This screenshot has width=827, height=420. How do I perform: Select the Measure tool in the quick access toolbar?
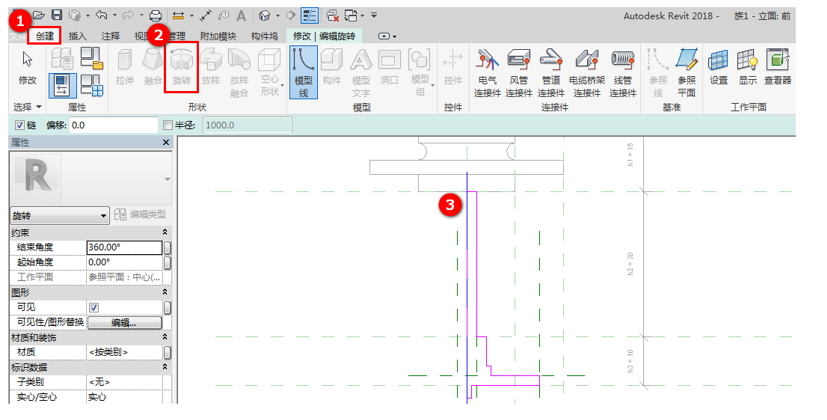pos(178,16)
